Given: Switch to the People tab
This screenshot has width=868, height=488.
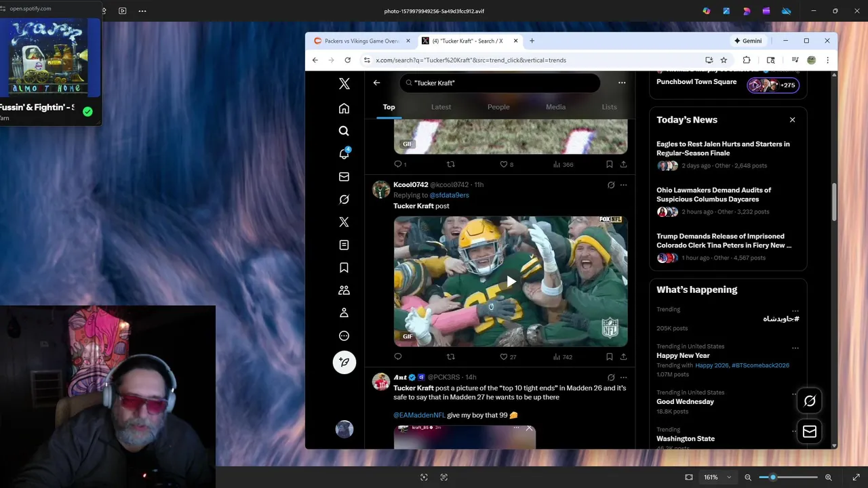Looking at the screenshot, I should [x=498, y=107].
